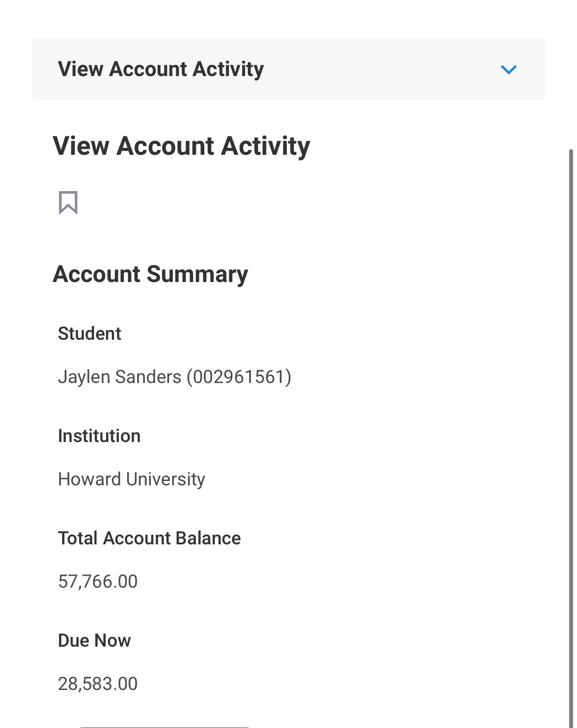Screen dimensions: 577x728
Task: Click the word Howard in institution name
Action: click(x=90, y=479)
